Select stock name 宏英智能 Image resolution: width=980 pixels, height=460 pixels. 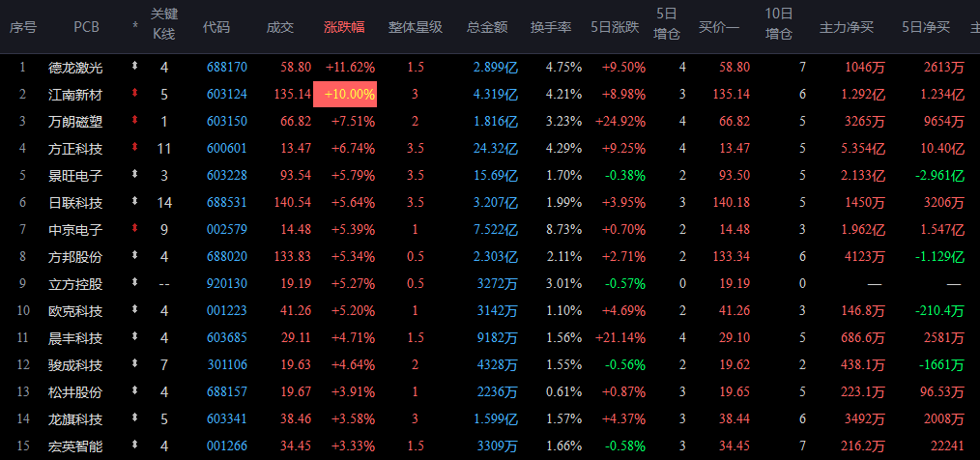[75, 446]
